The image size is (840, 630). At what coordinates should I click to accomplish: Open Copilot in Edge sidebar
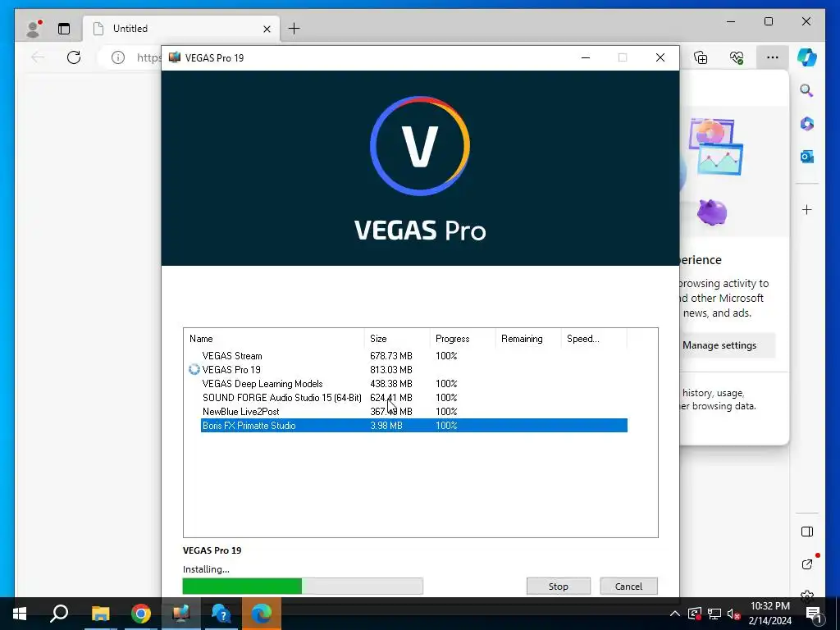tap(807, 57)
